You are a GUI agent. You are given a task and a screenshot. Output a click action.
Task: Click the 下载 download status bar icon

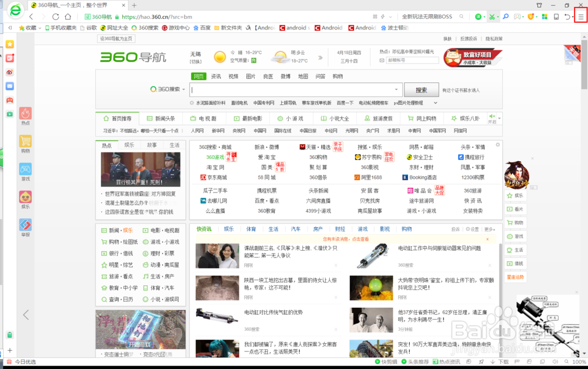pos(499,362)
